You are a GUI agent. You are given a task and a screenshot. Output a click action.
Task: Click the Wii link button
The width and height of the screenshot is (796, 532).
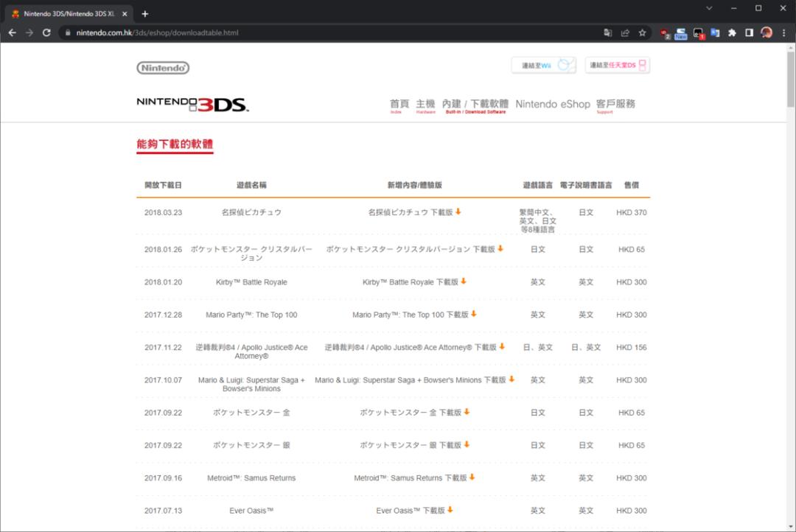pos(544,65)
